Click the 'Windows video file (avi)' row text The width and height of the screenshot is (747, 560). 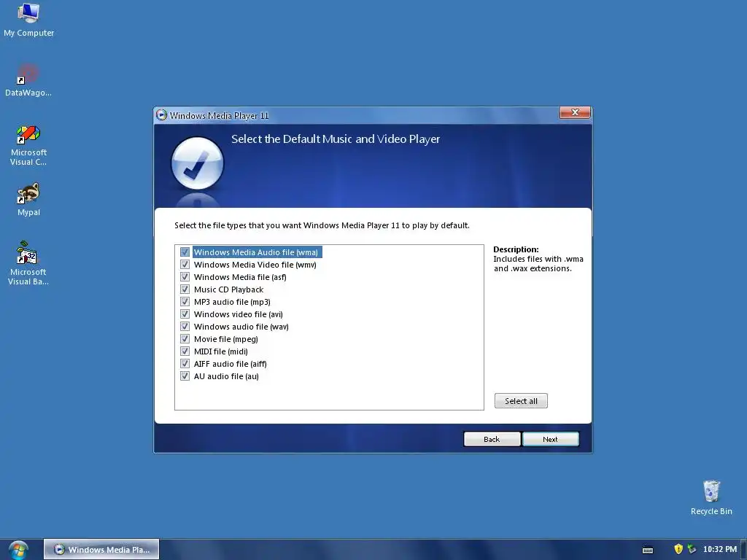click(239, 314)
